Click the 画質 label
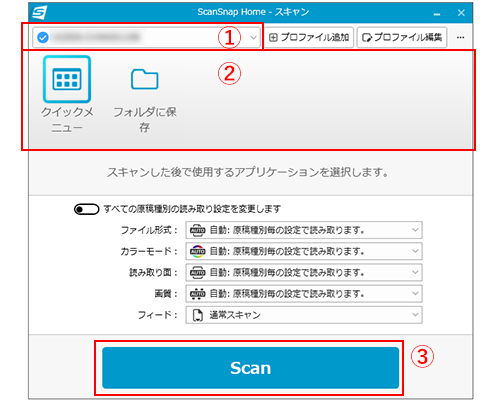 pos(166,293)
